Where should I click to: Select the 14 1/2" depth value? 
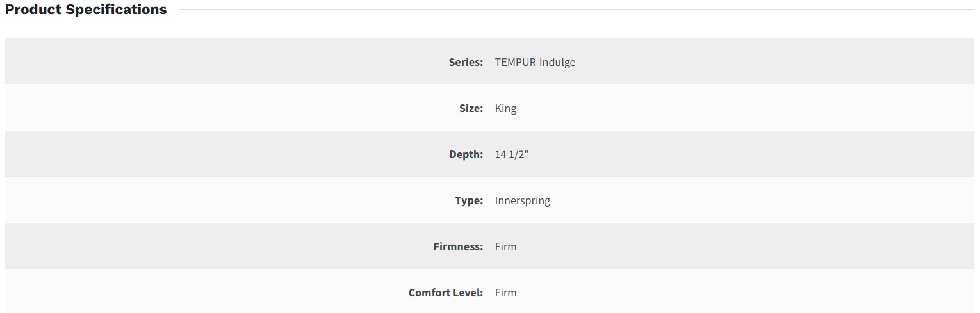512,154
